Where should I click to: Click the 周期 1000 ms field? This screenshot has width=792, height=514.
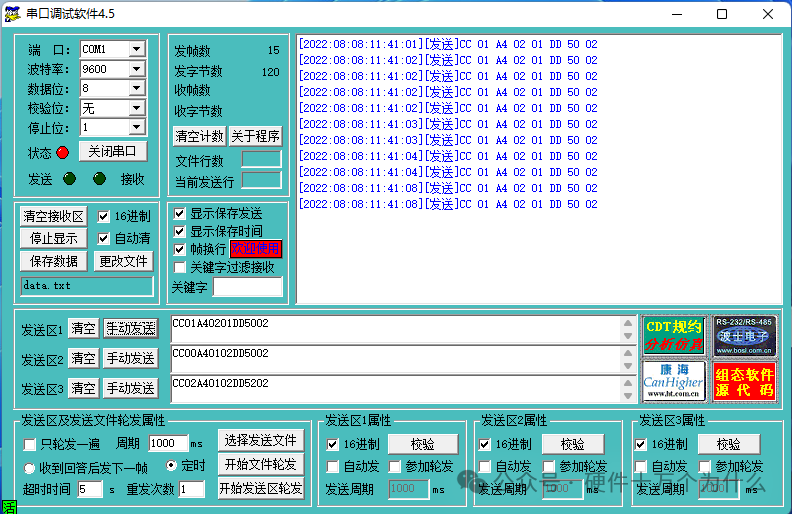click(168, 443)
